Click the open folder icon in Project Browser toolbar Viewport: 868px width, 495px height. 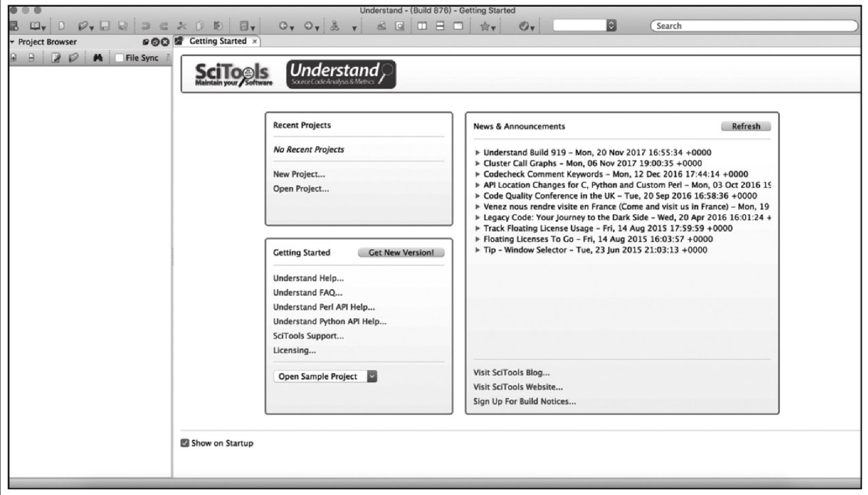pos(74,58)
